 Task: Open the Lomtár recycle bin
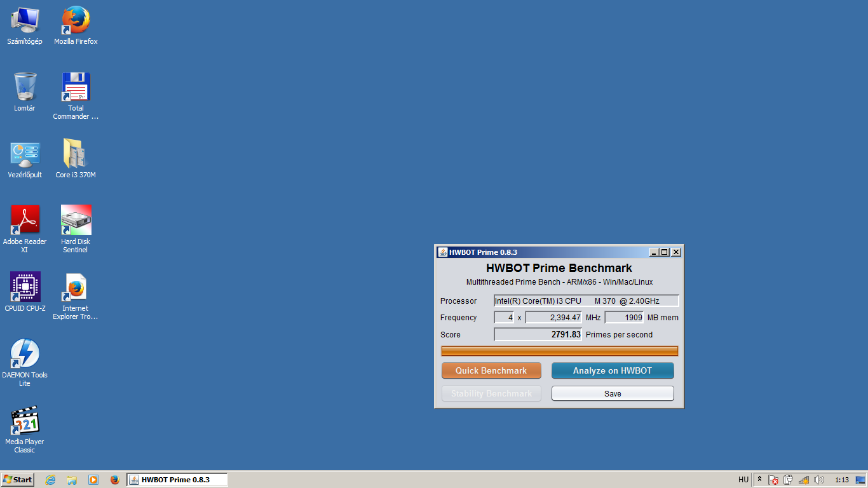(x=25, y=92)
